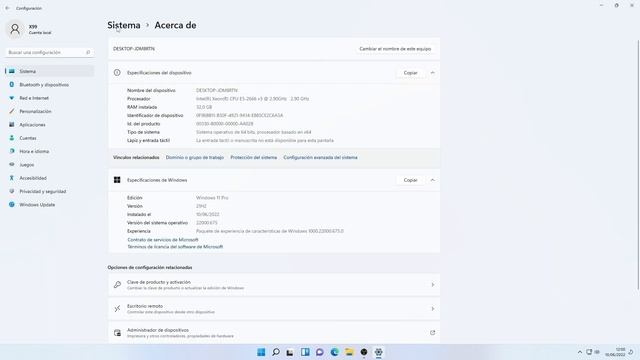The image size is (640, 360).
Task: Open Accesibilidad settings
Action: (49, 178)
